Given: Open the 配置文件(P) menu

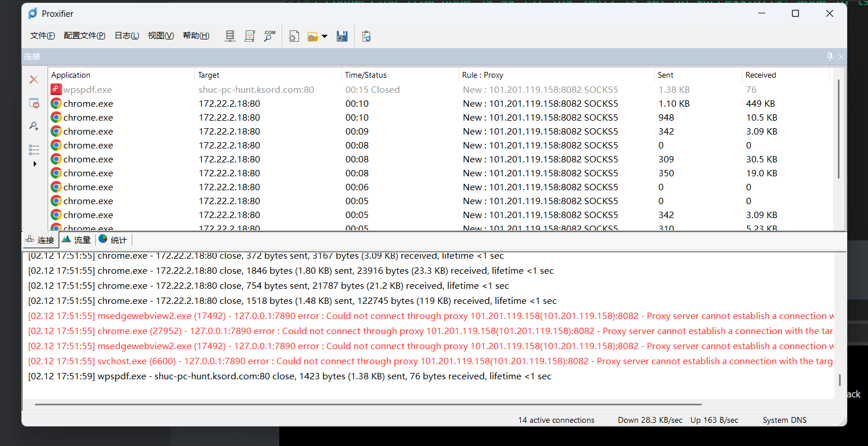Looking at the screenshot, I should (x=85, y=36).
